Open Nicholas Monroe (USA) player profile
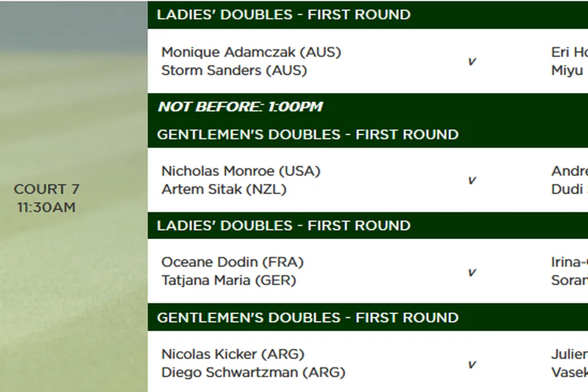The width and height of the screenshot is (588, 392). pyautogui.click(x=241, y=171)
